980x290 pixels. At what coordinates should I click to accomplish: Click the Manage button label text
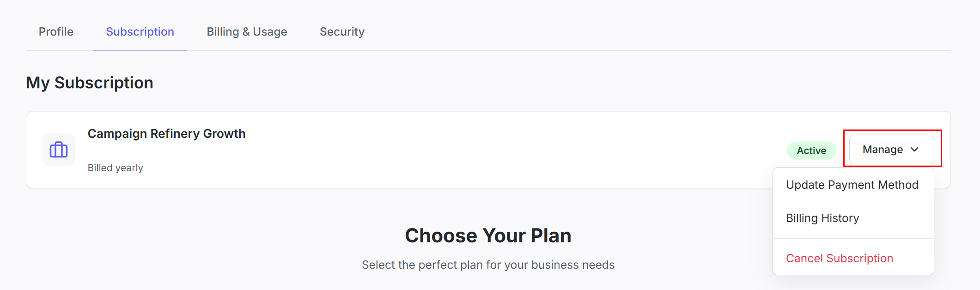(x=883, y=149)
